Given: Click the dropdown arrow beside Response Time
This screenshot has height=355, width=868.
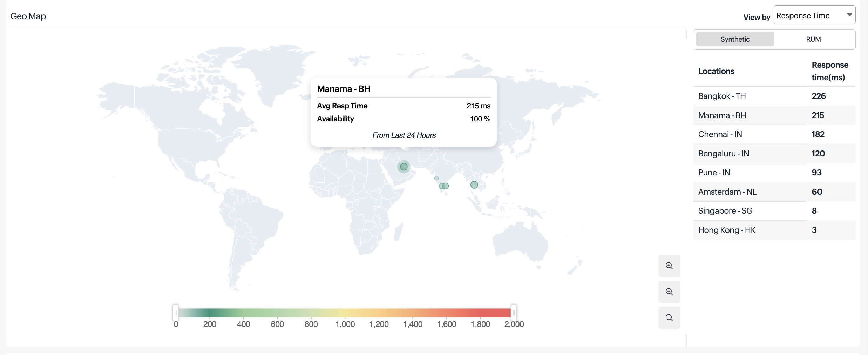Looking at the screenshot, I should [849, 15].
